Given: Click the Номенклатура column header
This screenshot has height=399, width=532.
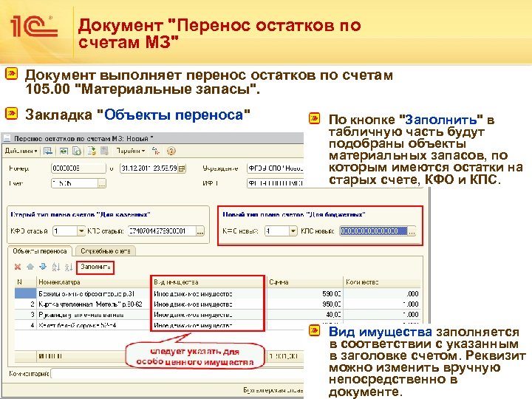Looking at the screenshot, I should click(x=93, y=282).
